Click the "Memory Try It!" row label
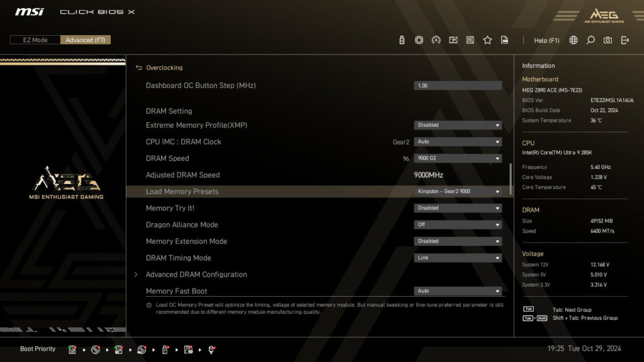 [x=170, y=208]
